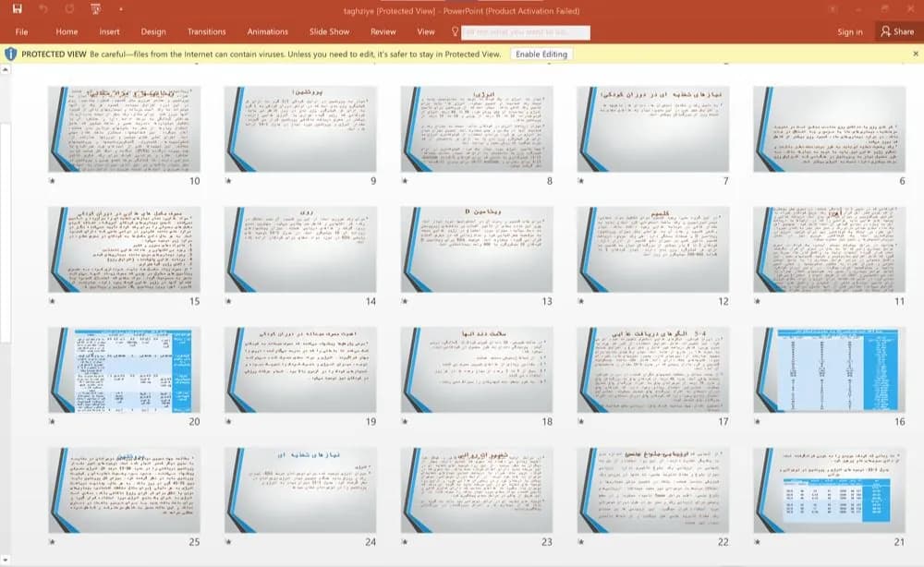924x567 pixels.
Task: Click the transition star icon under slide 25
Action: (52, 542)
